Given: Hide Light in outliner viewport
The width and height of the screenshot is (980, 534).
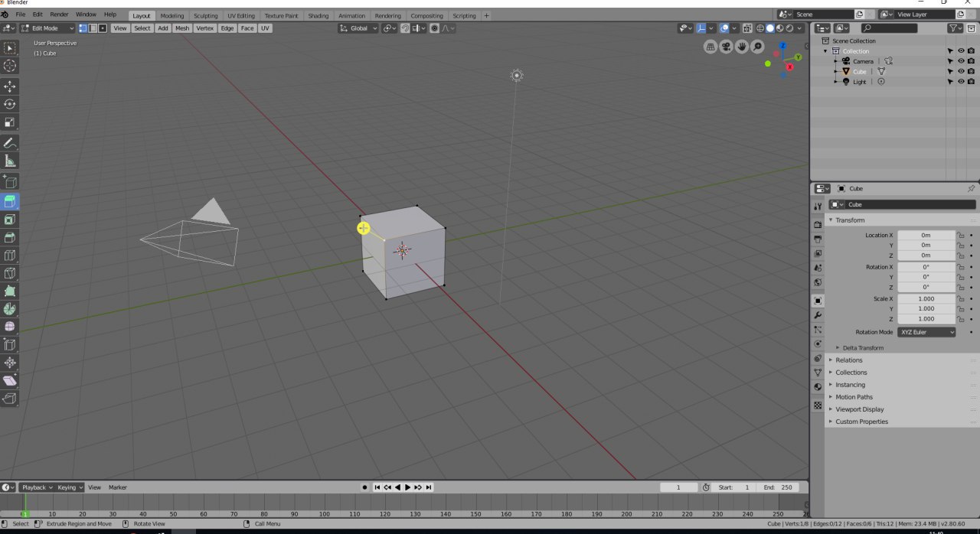Looking at the screenshot, I should coord(961,81).
